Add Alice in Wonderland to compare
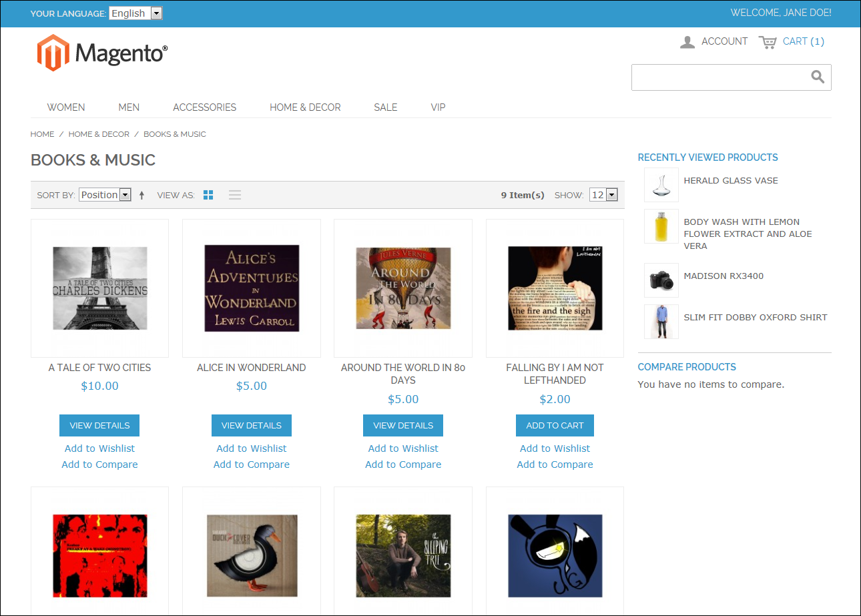 pyautogui.click(x=252, y=465)
